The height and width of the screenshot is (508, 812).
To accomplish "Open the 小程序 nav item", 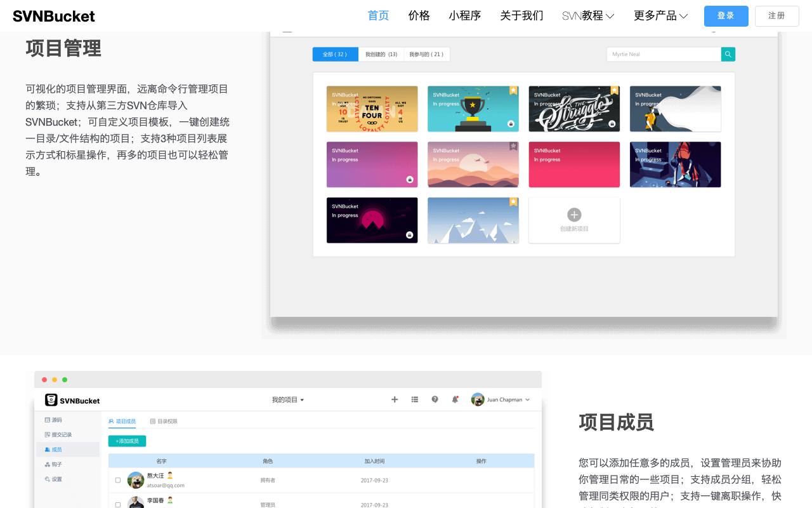I will [x=464, y=16].
